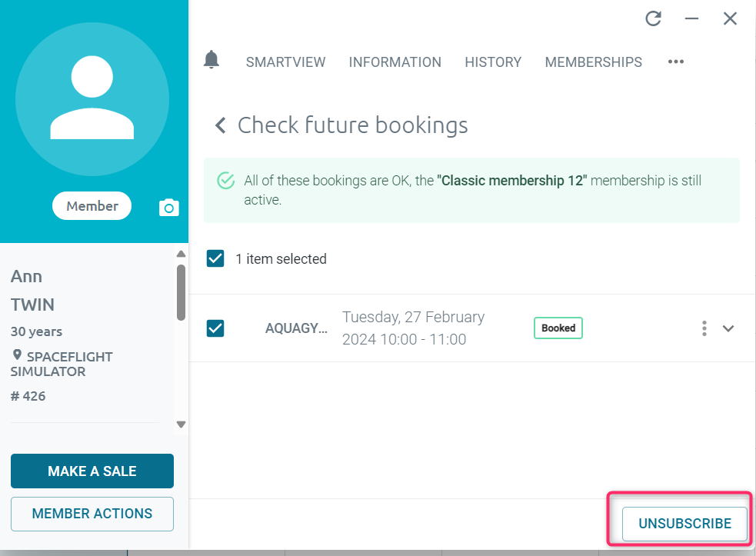
Task: Expand the Aquagym booking row chevron
Action: click(x=728, y=328)
